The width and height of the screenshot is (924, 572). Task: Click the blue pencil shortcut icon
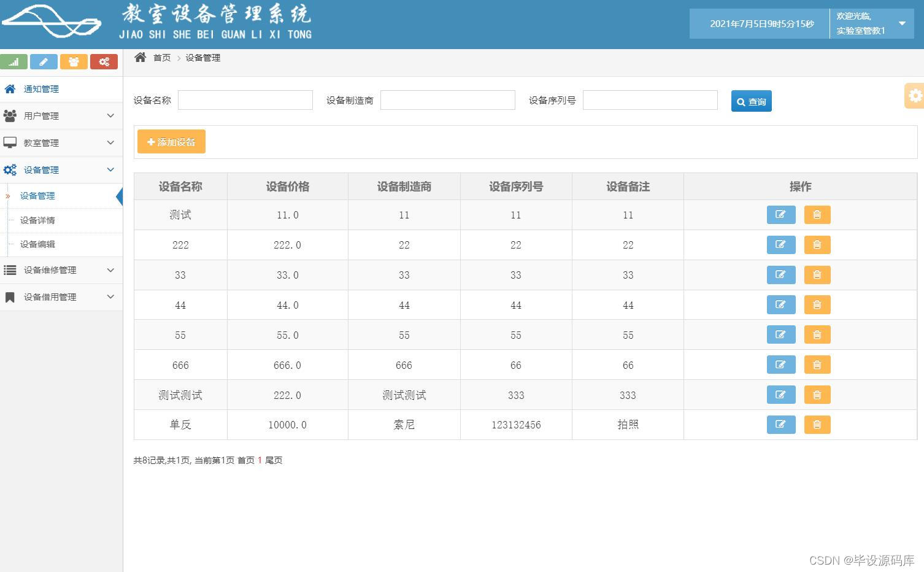click(x=44, y=61)
